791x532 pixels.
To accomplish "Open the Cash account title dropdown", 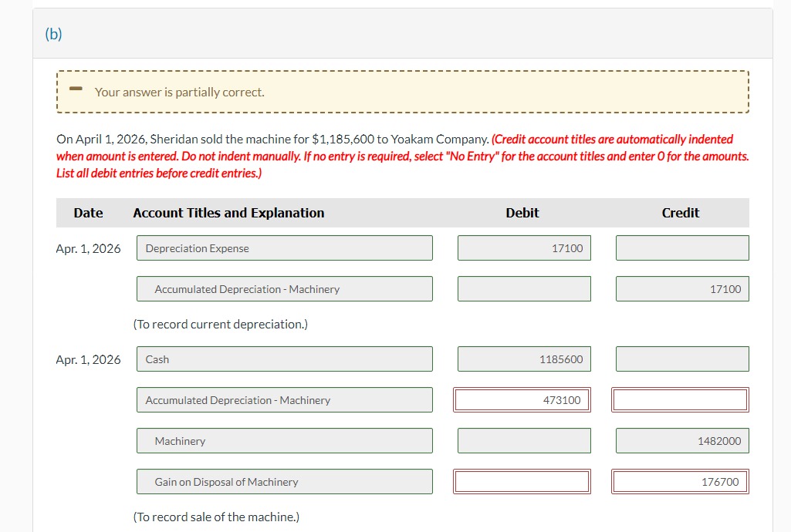I will (284, 359).
